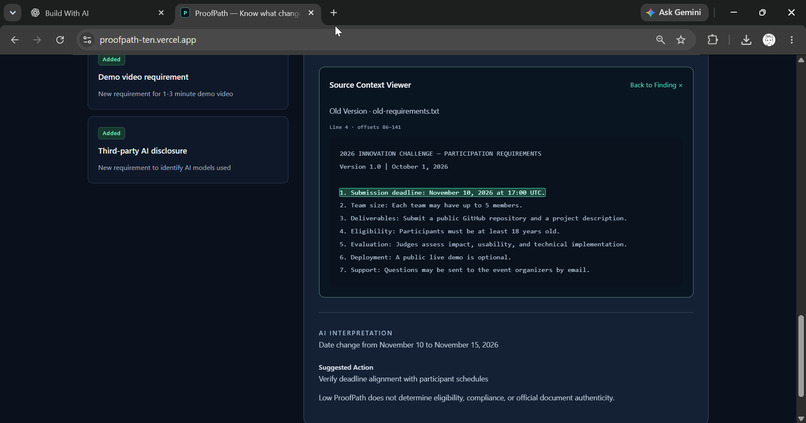Click Verify deadline alignment text

[x=403, y=379]
